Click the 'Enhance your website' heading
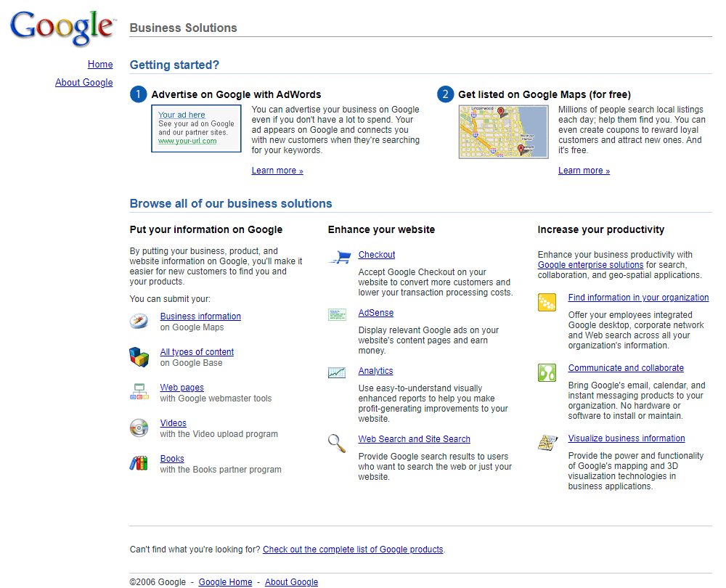 point(382,229)
